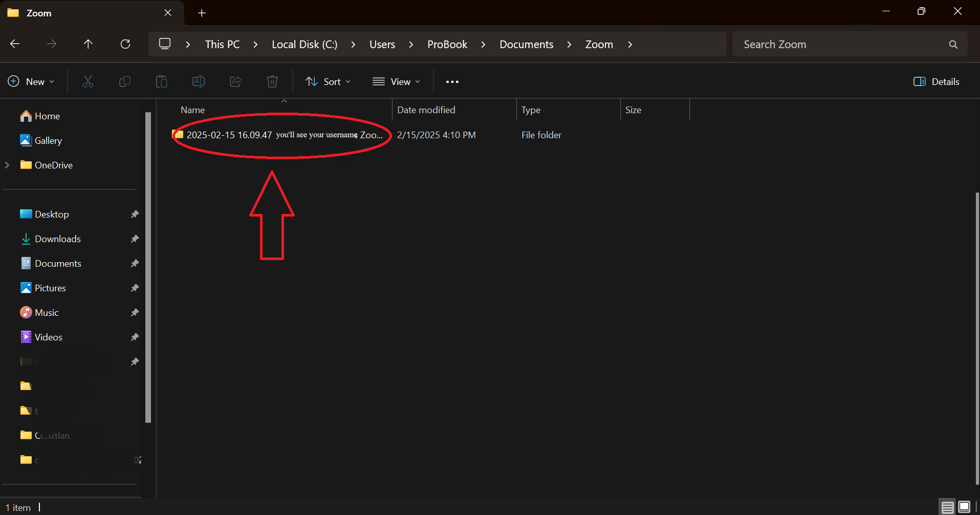This screenshot has height=515, width=980.
Task: Refresh the current folder view
Action: coord(125,44)
